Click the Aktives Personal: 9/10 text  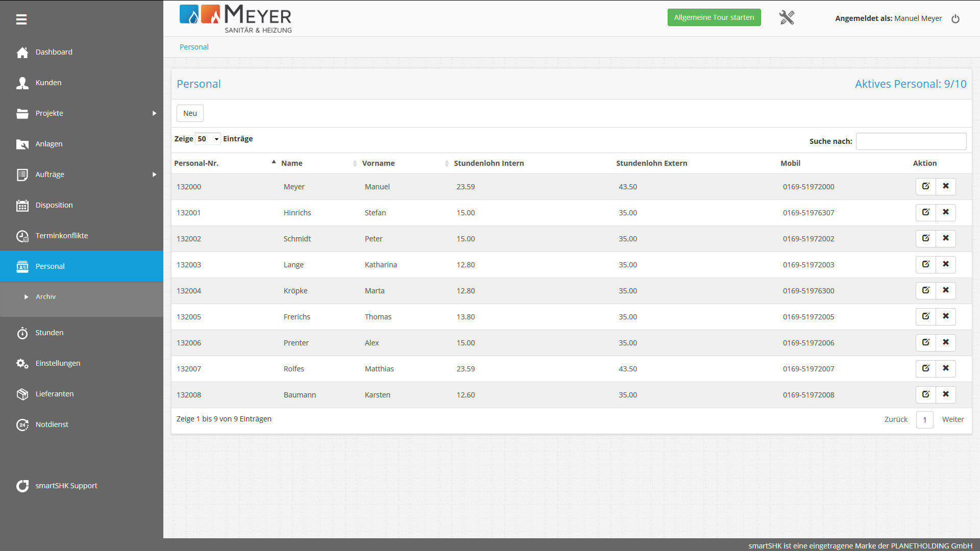(911, 84)
